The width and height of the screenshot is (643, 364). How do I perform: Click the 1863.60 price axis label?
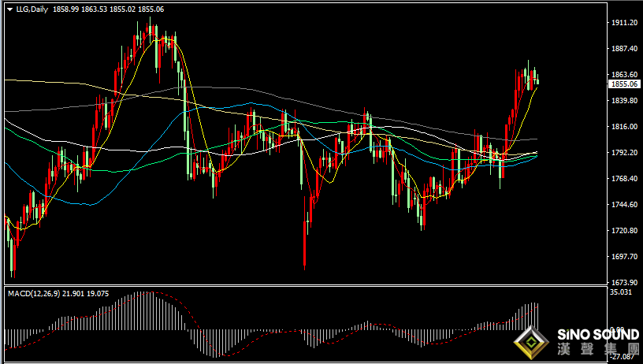(625, 75)
